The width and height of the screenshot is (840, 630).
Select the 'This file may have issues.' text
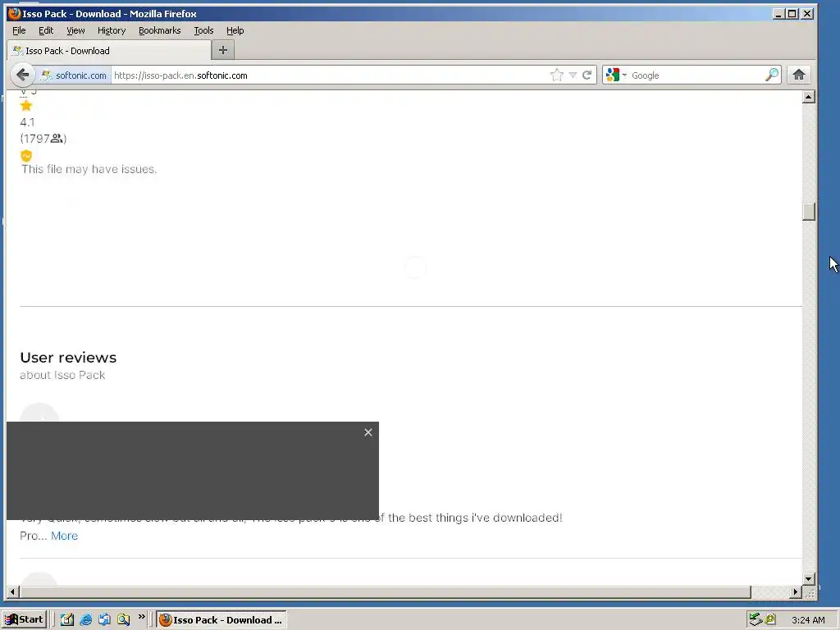pos(89,169)
